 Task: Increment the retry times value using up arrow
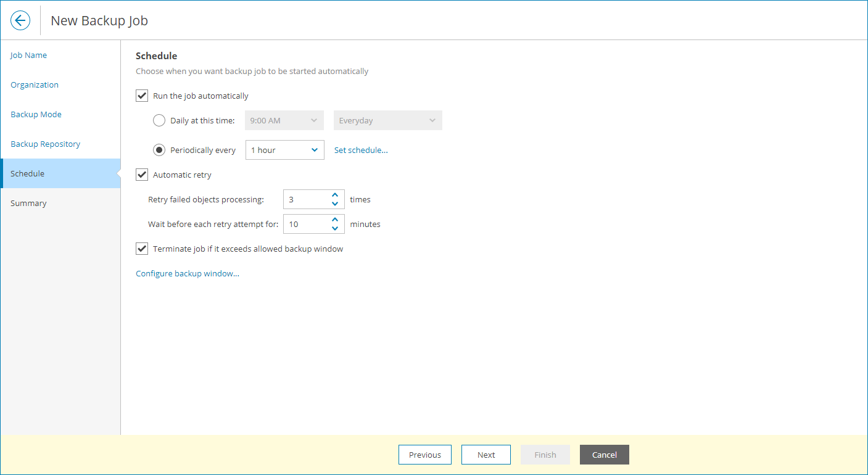(335, 196)
